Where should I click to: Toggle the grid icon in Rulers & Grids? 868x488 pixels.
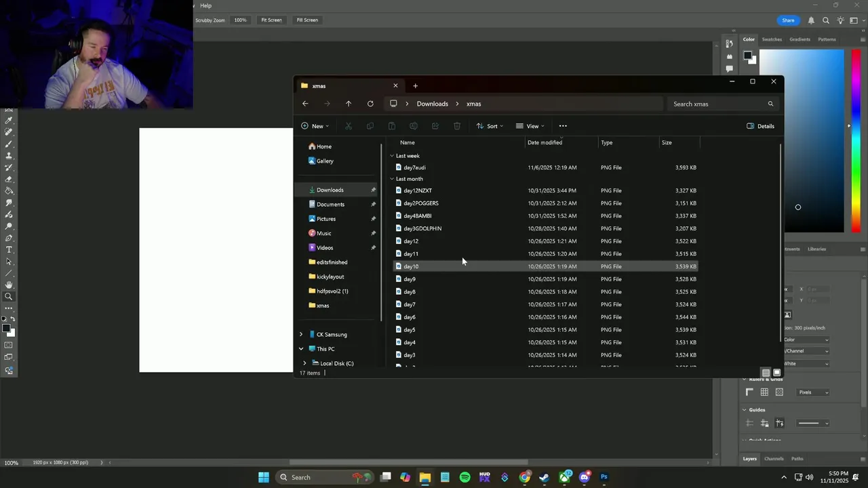tap(764, 392)
